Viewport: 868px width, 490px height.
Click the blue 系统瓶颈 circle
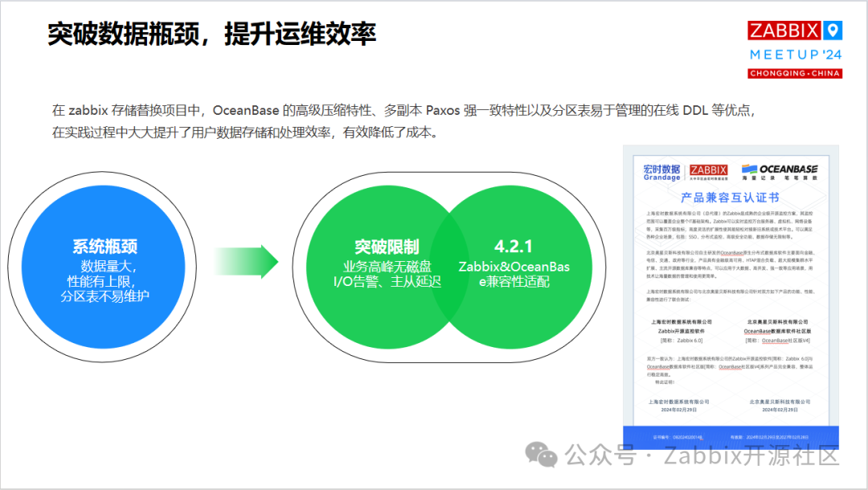[x=103, y=263]
